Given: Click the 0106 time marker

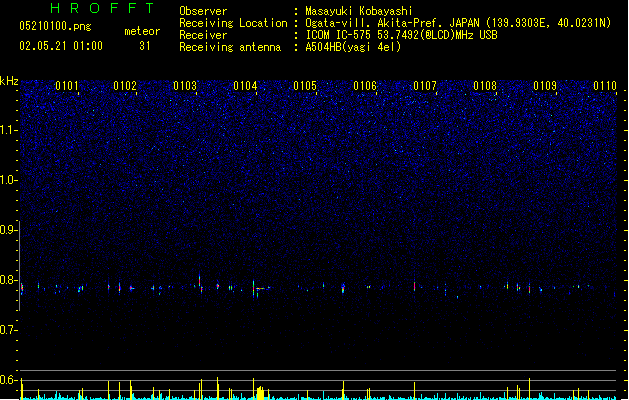Looking at the screenshot, I should 365,86.
